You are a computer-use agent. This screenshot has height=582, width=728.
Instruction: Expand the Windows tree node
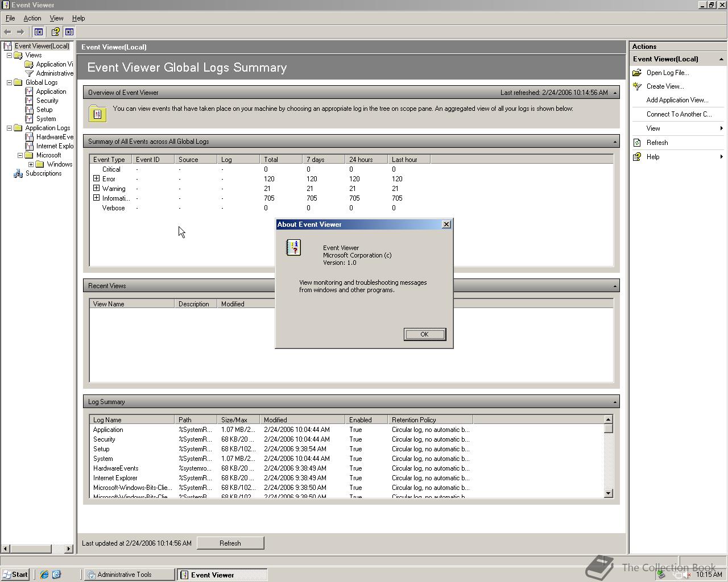click(x=31, y=164)
